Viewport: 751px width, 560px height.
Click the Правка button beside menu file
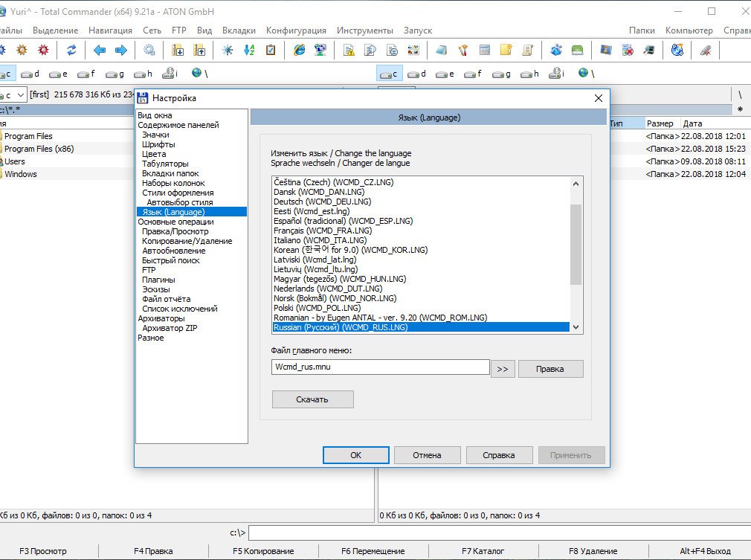click(550, 369)
